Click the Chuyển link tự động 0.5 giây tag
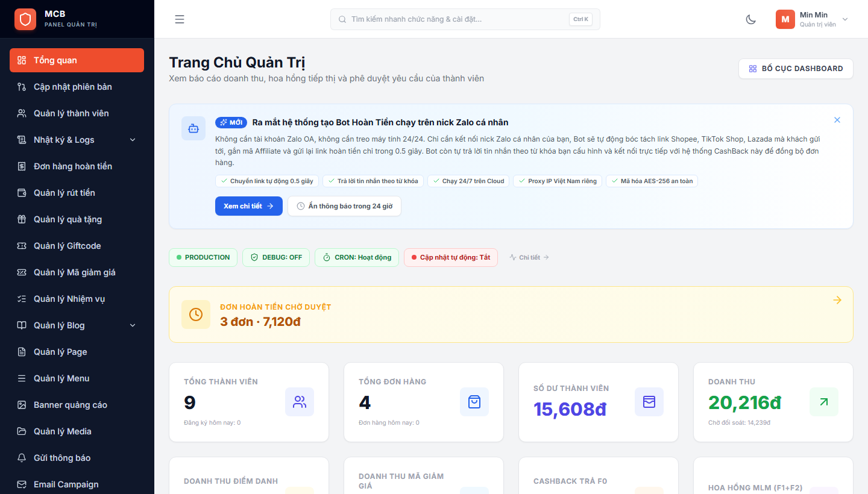Viewport: 868px width, 494px height. pos(267,181)
